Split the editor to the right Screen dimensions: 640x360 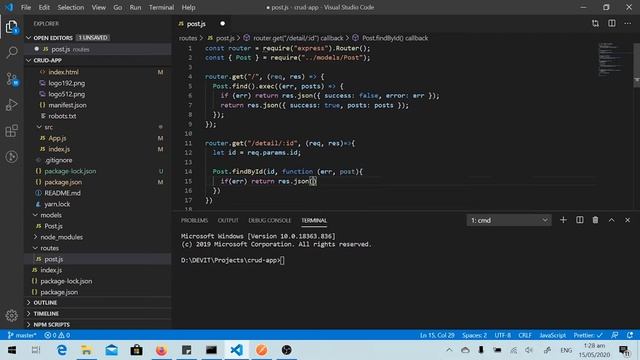coord(611,24)
